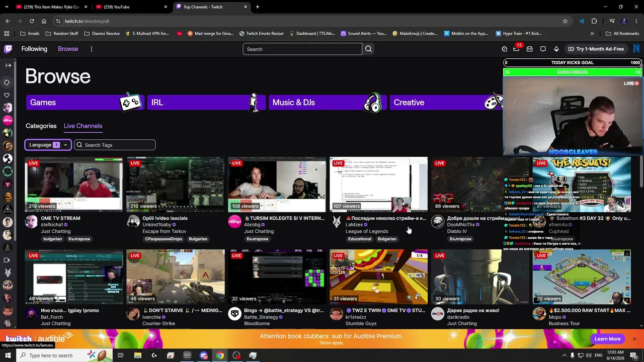Open the All Bookmarks folder
Viewport: 644px width, 362px height.
[x=622, y=34]
